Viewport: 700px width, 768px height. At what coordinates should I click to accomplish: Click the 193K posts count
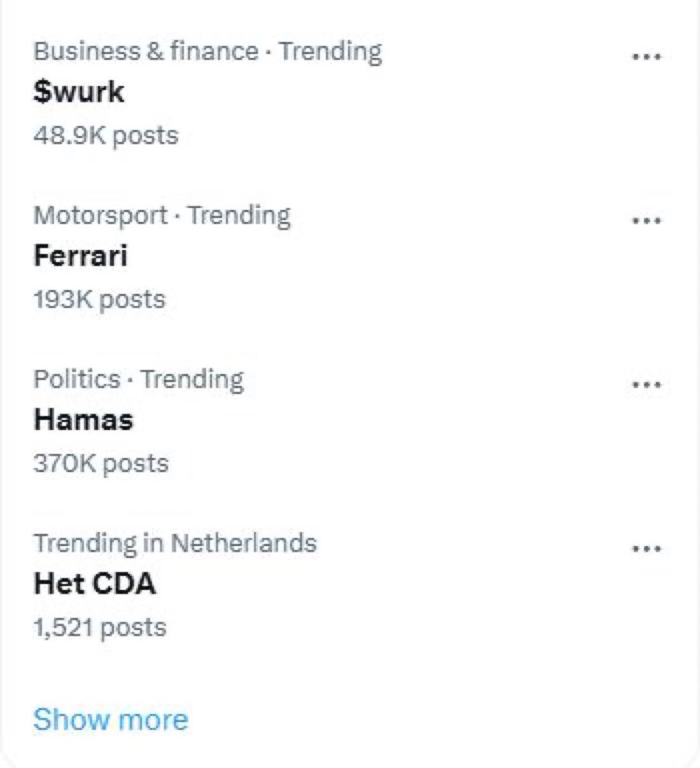pos(99,300)
